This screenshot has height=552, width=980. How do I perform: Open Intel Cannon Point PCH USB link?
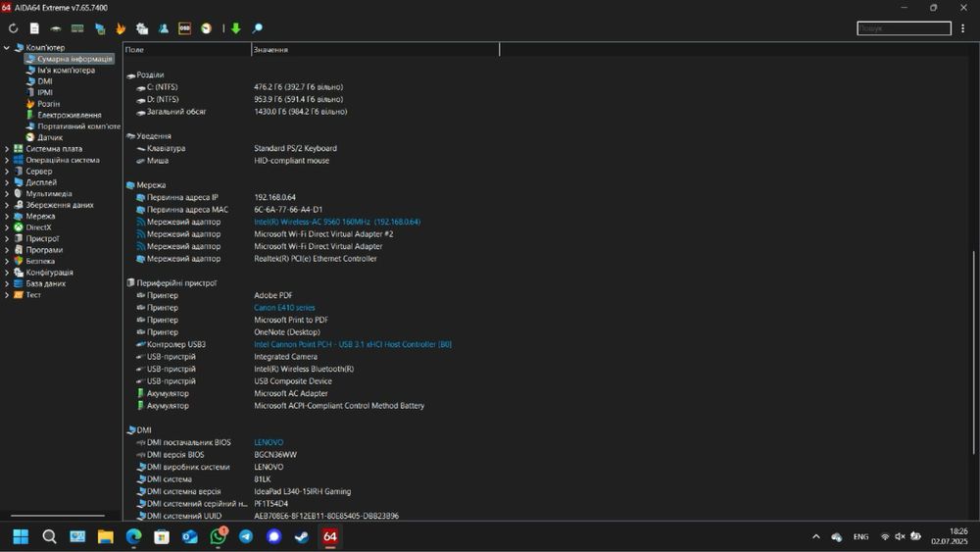click(x=353, y=344)
